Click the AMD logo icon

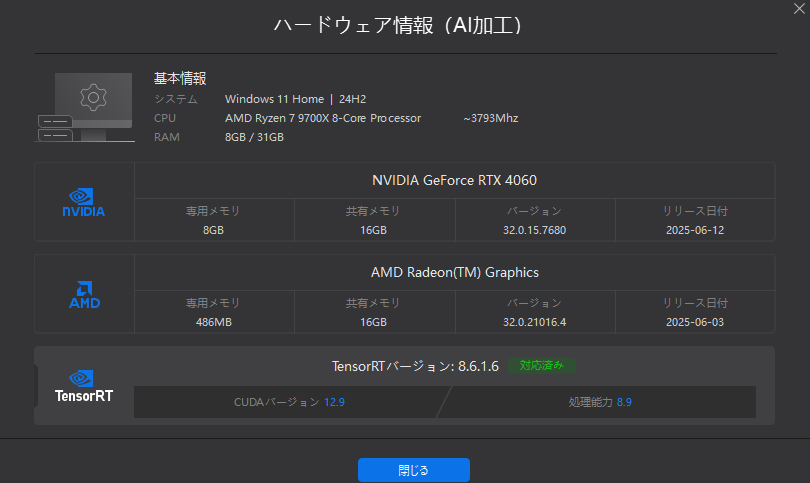coord(85,294)
